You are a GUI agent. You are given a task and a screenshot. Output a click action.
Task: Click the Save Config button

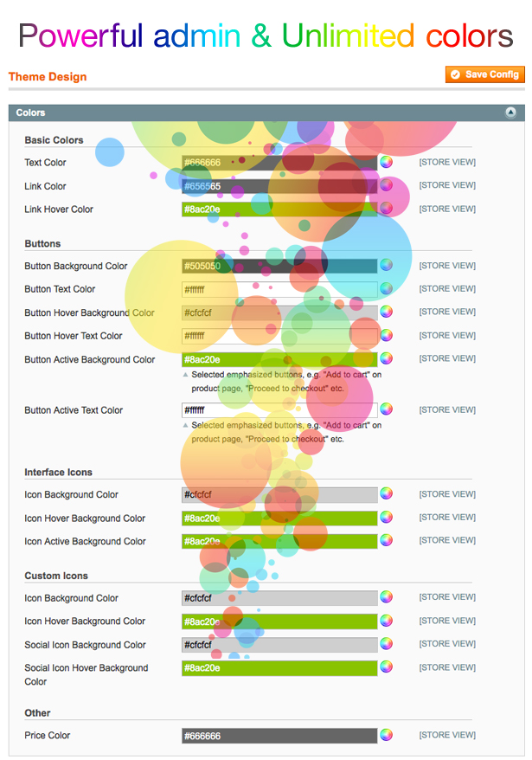tap(485, 75)
